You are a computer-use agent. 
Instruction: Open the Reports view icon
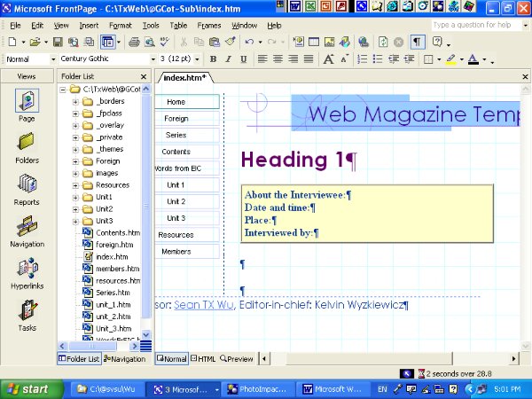[27, 186]
